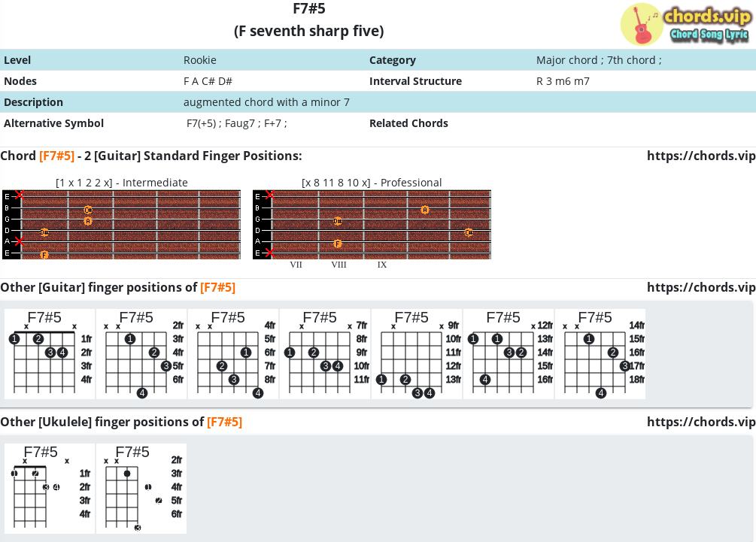Click the 'Major chord ; 7th chord ;' category value
Viewport: 756px width, 542px height.
(x=599, y=60)
